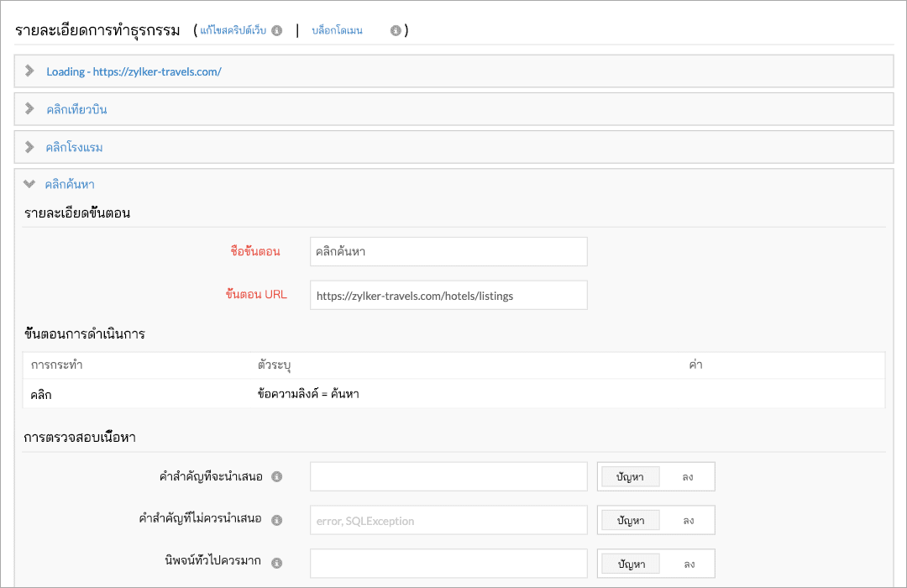Image resolution: width=907 pixels, height=588 pixels.
Task: Click the info icon next to บล็อกโดเมน
Action: pyautogui.click(x=395, y=31)
